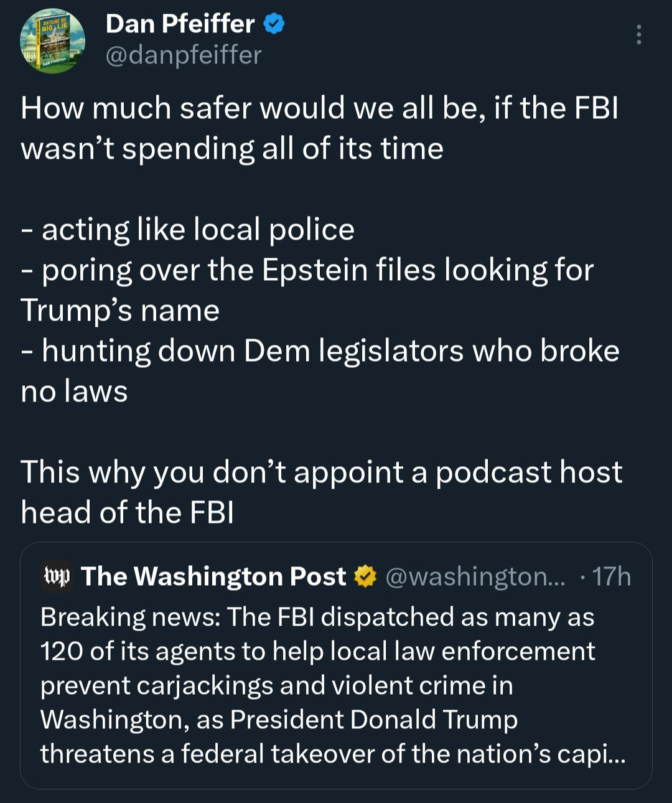Viewport: 672px width, 803px height.
Task: Open The Washington Post account name
Action: point(213,576)
